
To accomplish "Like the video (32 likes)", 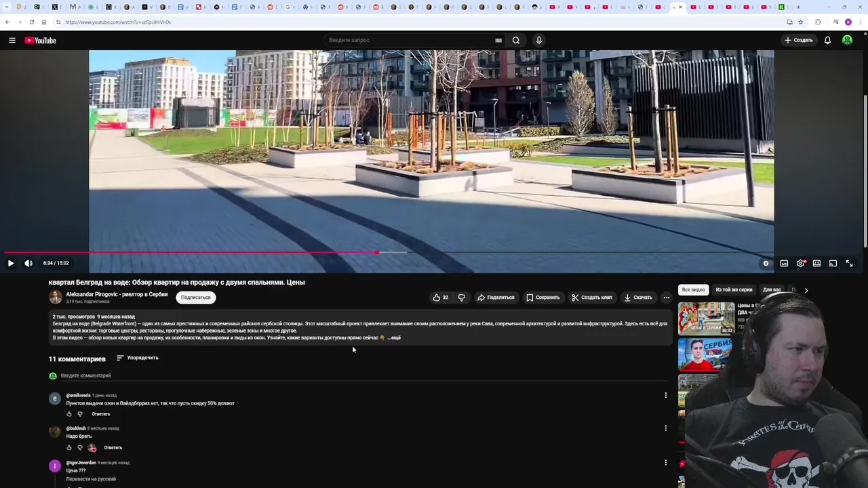I will click(440, 298).
